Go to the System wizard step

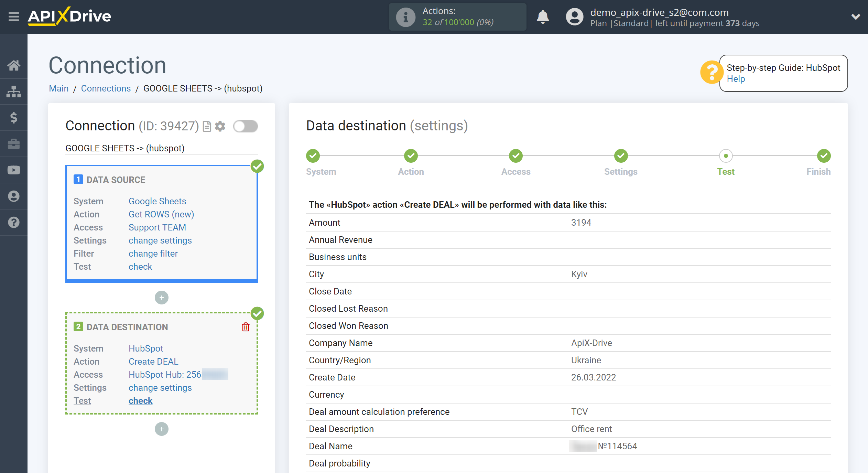tap(313, 156)
